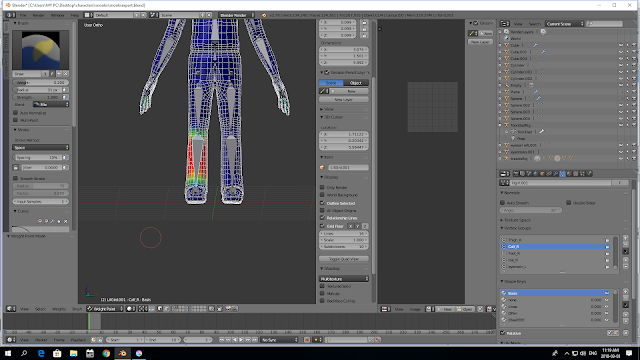This screenshot has width=640, height=360.
Task: Open Blender from the Windows taskbar
Action: pos(122,353)
